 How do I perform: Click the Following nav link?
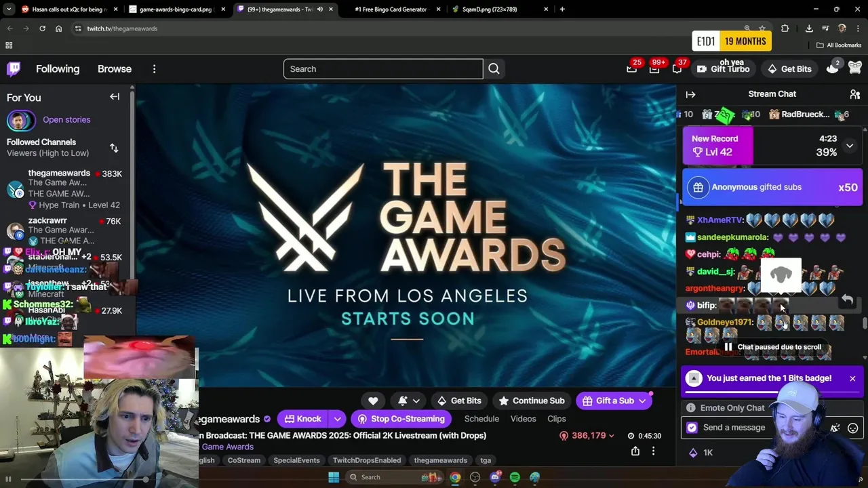(58, 69)
